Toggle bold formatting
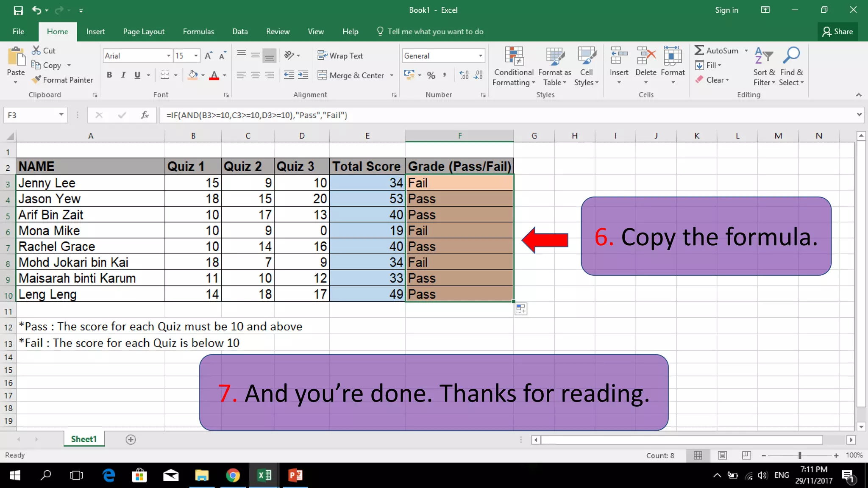This screenshot has height=488, width=868. pos(109,75)
